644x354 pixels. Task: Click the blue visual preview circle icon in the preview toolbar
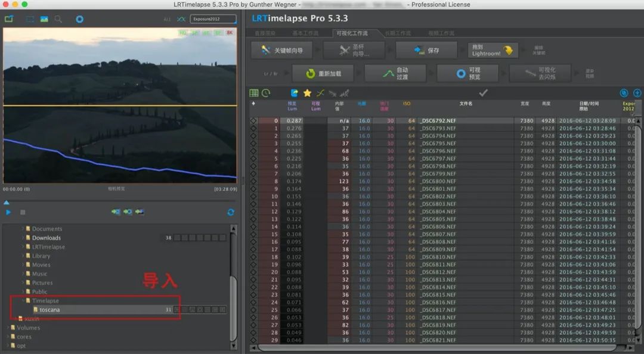(x=80, y=19)
